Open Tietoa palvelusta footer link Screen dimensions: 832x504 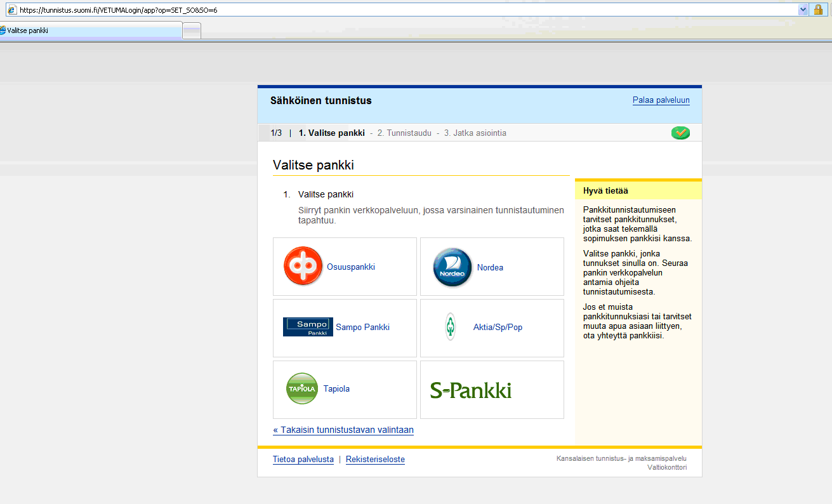click(x=303, y=460)
